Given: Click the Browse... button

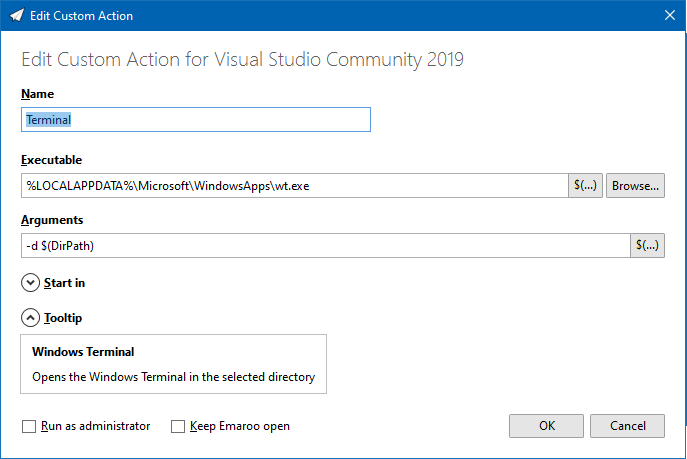Looking at the screenshot, I should (x=635, y=186).
